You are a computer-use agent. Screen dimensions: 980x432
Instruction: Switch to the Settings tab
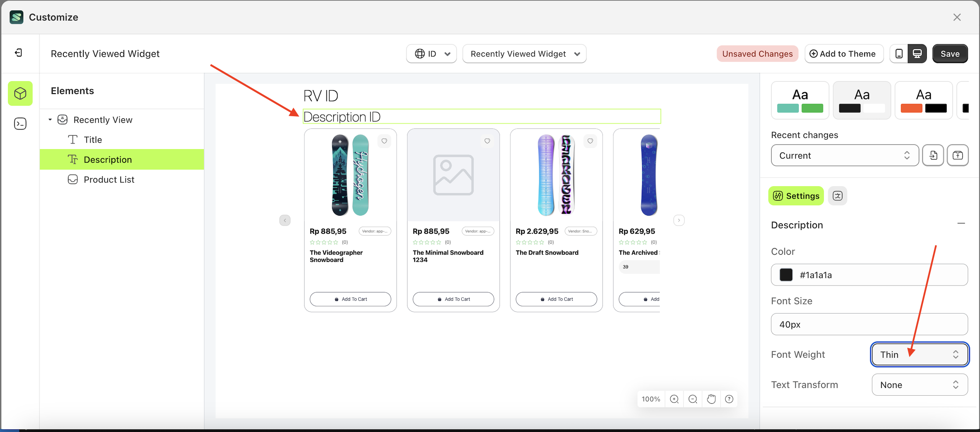795,196
